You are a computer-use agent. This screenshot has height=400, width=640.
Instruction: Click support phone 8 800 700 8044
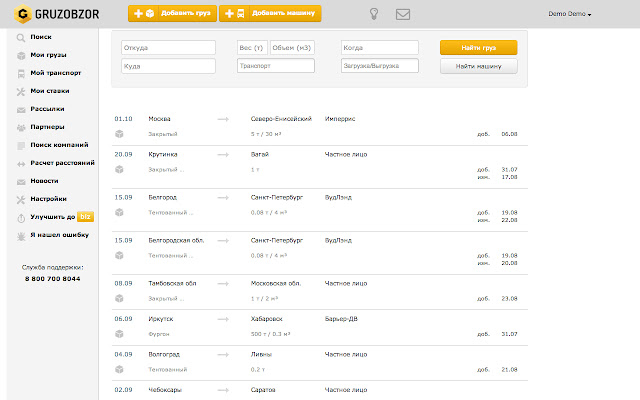(x=53, y=279)
